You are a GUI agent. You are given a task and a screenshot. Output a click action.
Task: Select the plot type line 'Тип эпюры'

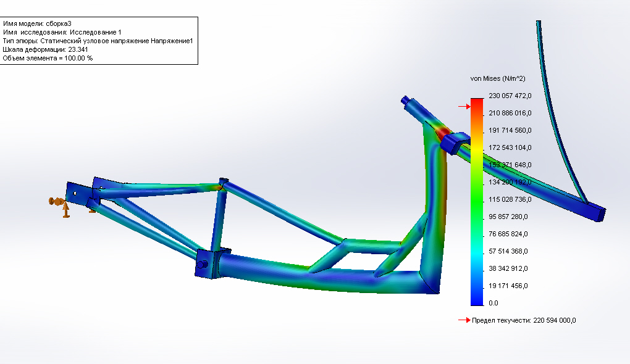point(98,41)
